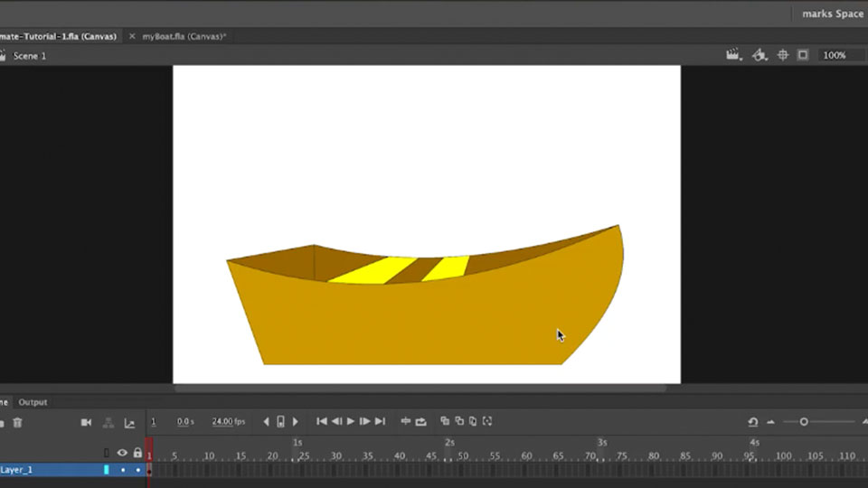Open the Edit Scene dropdown
Viewport: 868px width, 488px height.
[734, 55]
